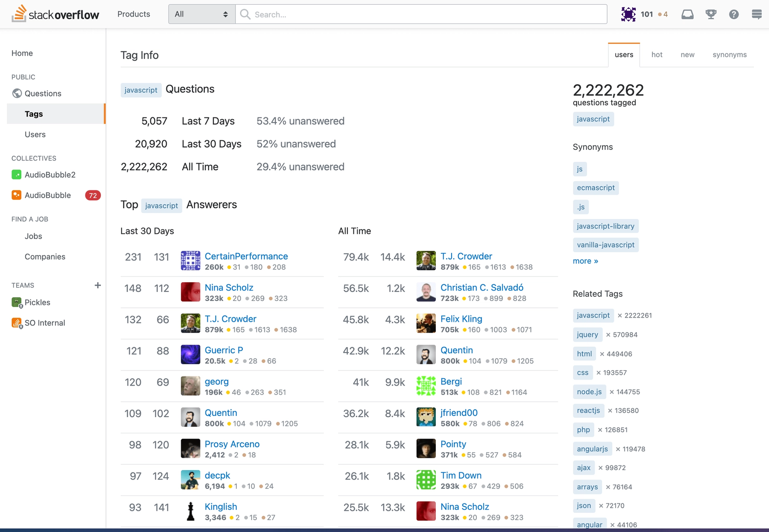Switch to the synonyms tab
Image resolution: width=769 pixels, height=532 pixels.
coord(729,55)
